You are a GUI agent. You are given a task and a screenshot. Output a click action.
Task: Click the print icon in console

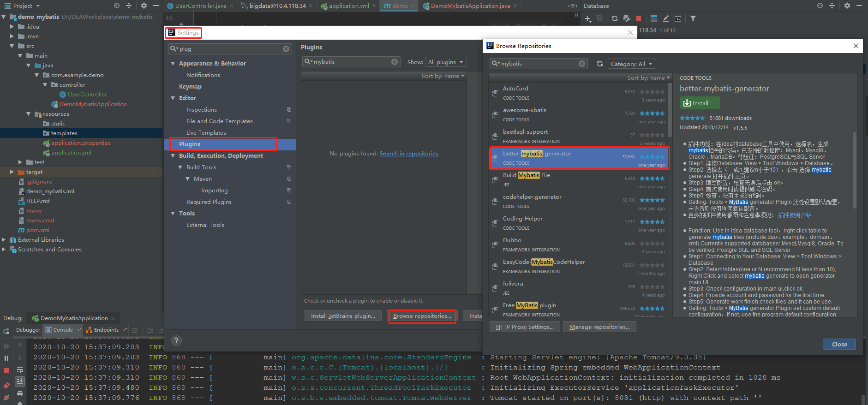pyautogui.click(x=20, y=393)
